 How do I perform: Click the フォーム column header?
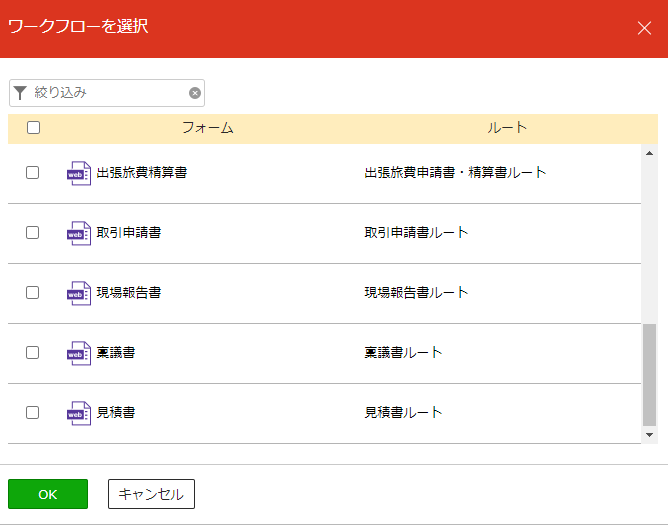pyautogui.click(x=207, y=127)
